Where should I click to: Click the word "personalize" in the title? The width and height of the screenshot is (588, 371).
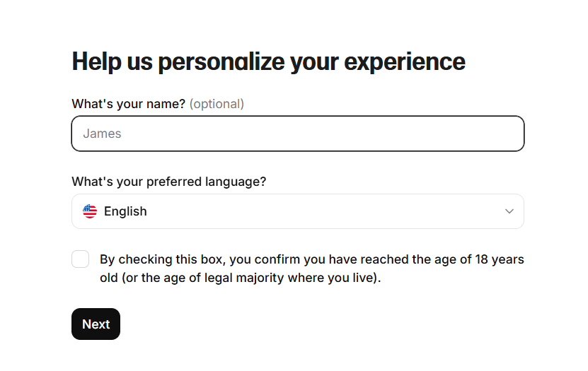(222, 61)
